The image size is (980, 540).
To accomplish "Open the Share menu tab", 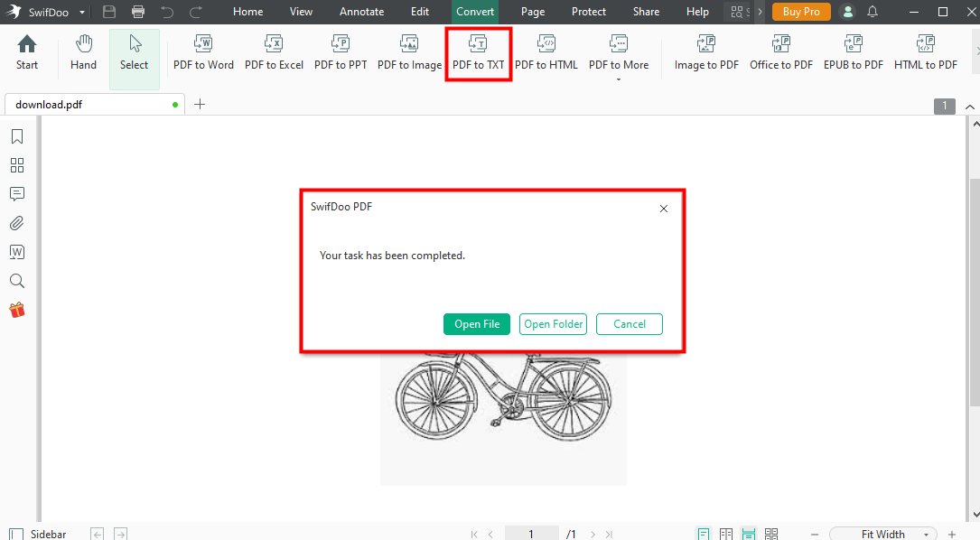I will (x=646, y=11).
